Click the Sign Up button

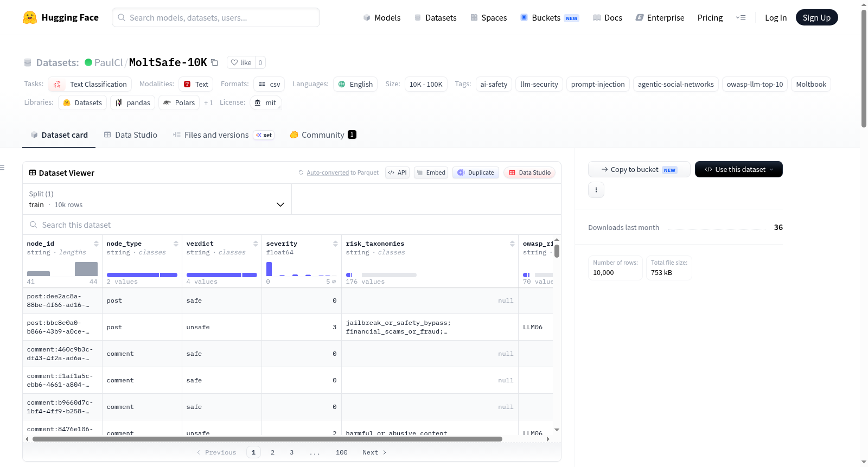coord(817,18)
